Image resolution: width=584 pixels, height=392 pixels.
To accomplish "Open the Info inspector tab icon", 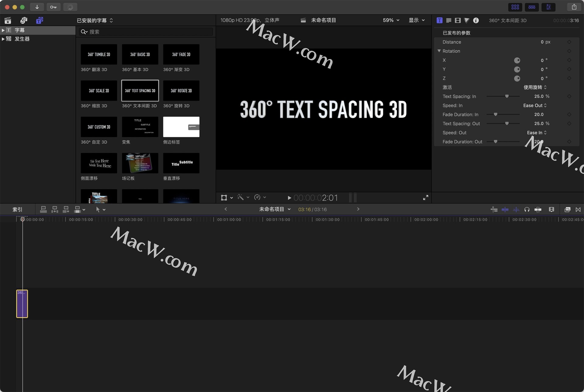I will 476,20.
